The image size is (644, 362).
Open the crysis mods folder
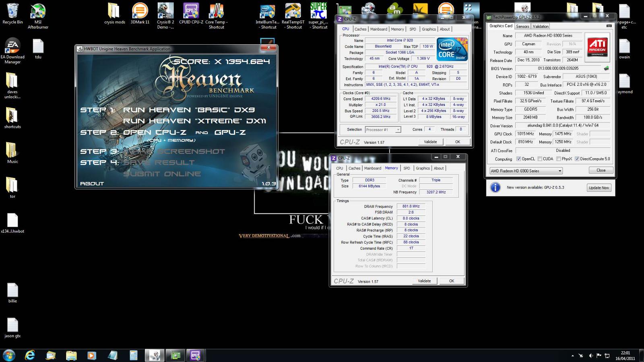click(114, 14)
